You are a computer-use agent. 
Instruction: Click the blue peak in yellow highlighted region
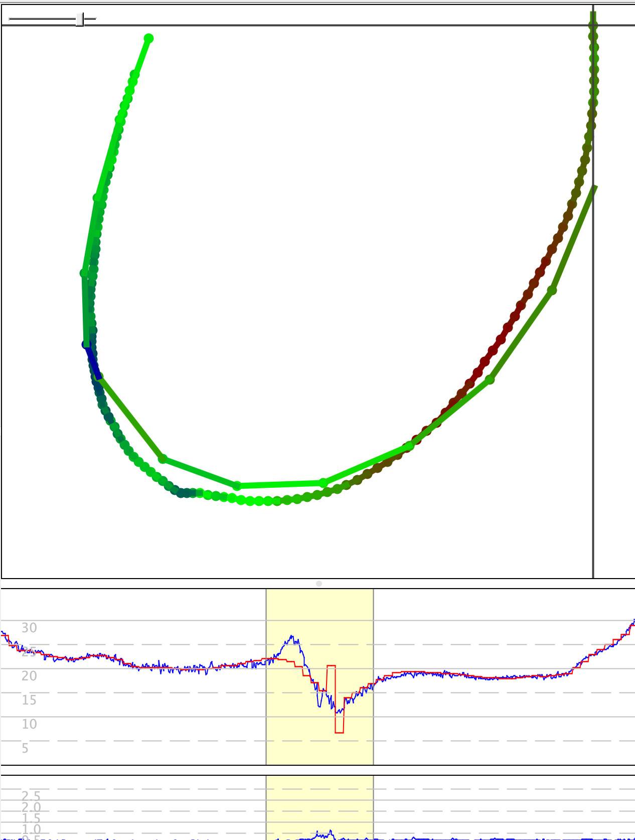(x=292, y=638)
